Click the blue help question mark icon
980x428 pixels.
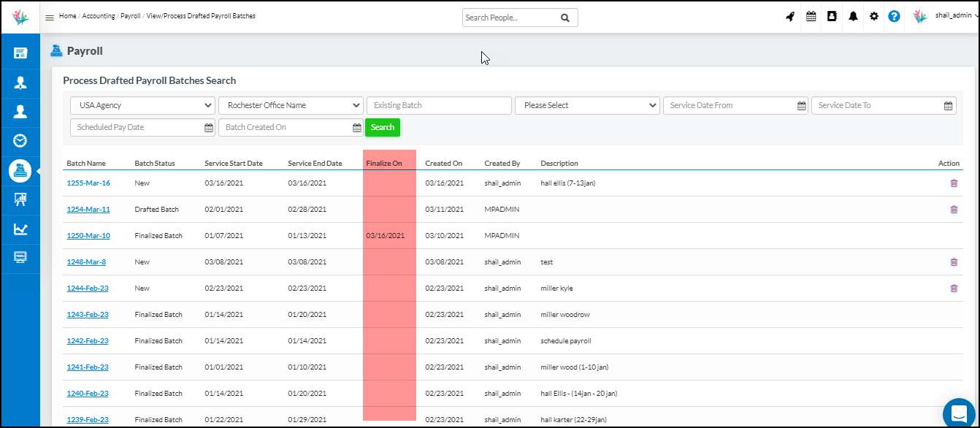(x=894, y=16)
